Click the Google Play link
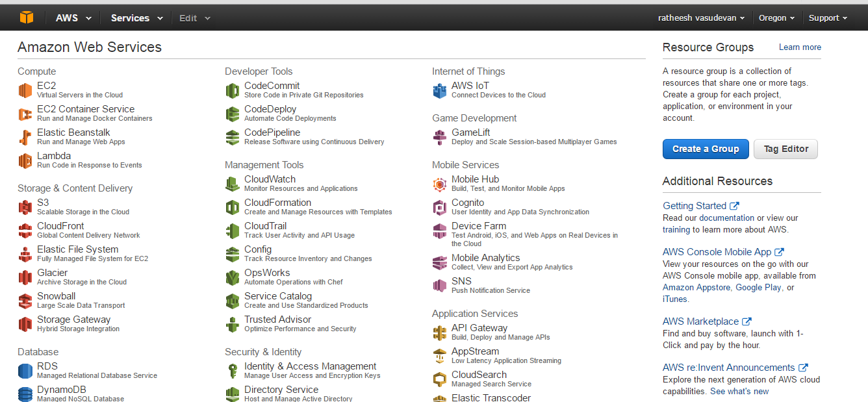The height and width of the screenshot is (402, 868). tap(758, 287)
